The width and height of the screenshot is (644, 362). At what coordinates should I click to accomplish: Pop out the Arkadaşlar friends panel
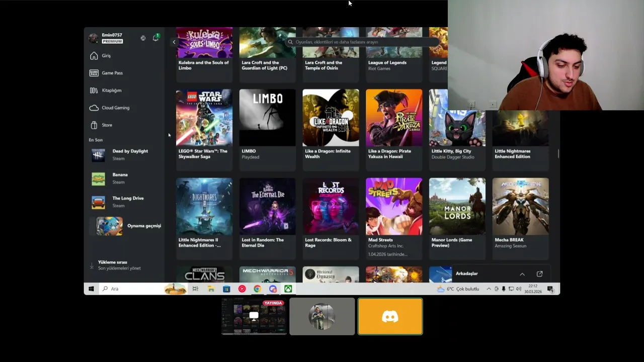539,274
